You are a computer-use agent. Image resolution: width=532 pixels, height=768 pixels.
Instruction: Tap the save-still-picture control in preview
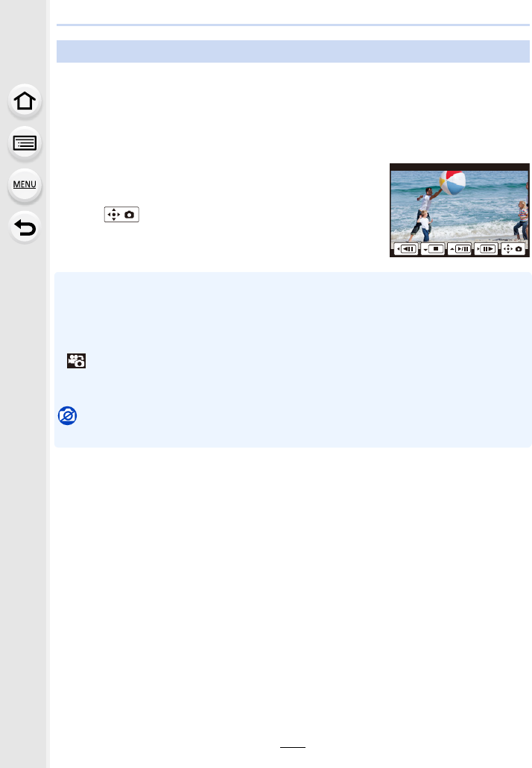pyautogui.click(x=513, y=249)
